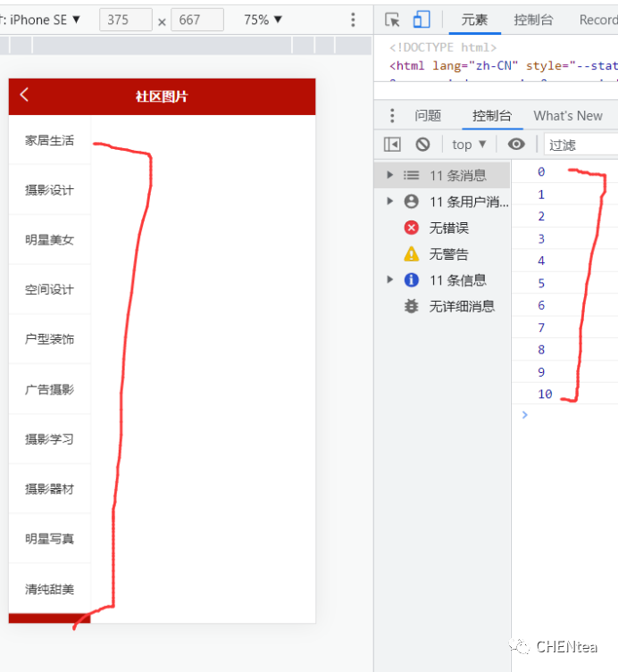This screenshot has height=672, width=618.
Task: Open the top context selector dropdown
Action: pos(469,145)
